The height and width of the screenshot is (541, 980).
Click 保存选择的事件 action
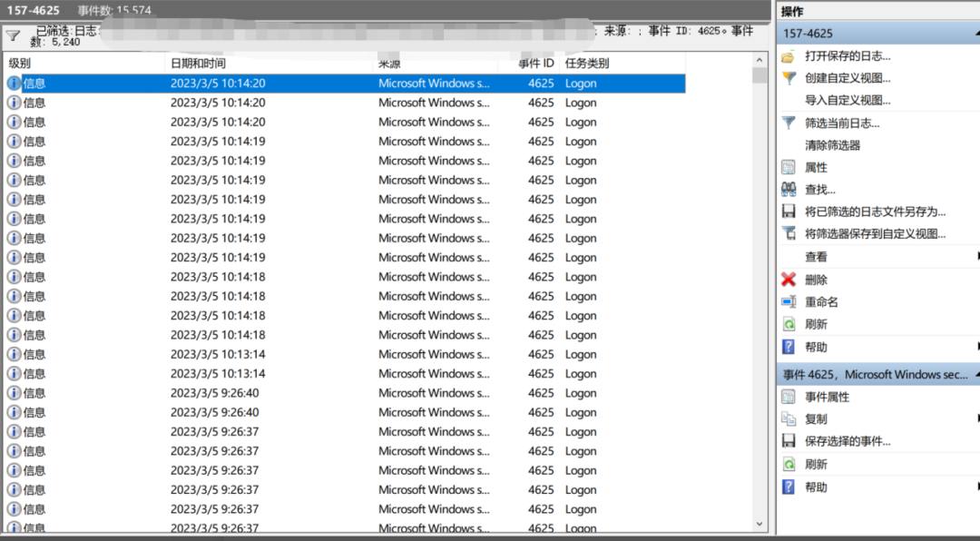coord(848,441)
